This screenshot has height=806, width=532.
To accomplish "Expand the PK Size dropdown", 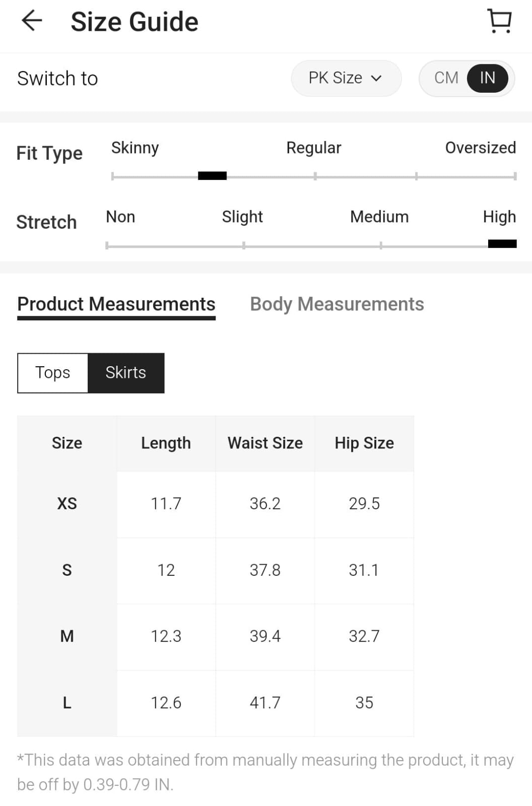I will [346, 78].
